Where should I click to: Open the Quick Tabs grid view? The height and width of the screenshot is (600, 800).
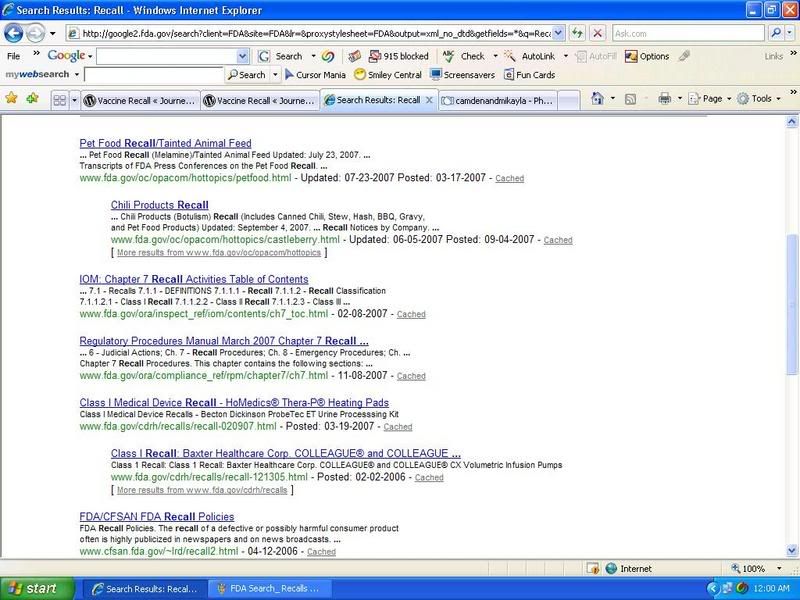(60, 100)
